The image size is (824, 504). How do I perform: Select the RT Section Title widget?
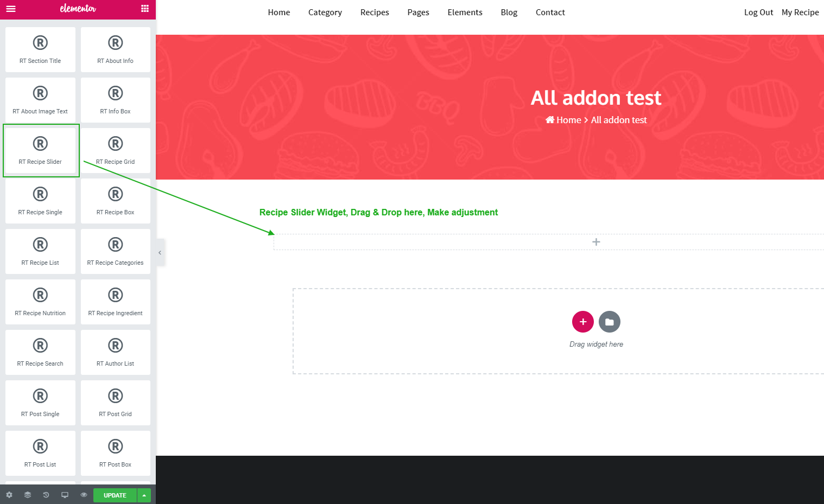tap(40, 49)
